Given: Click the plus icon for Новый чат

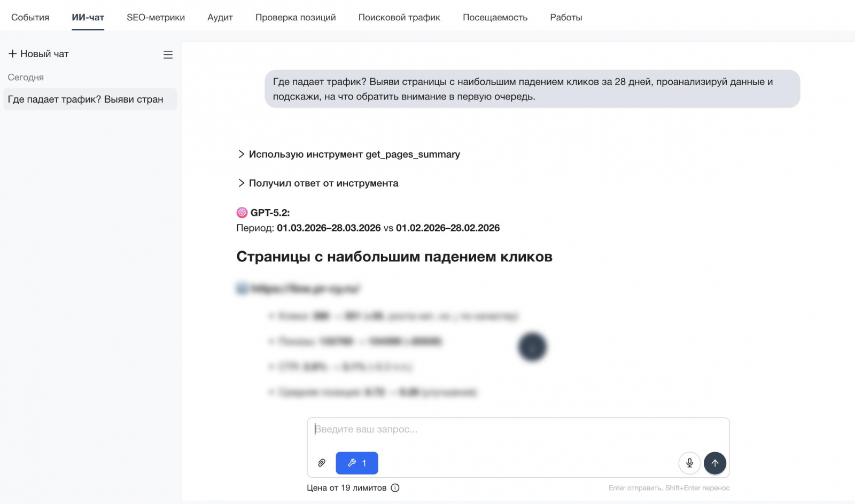Looking at the screenshot, I should pos(13,53).
